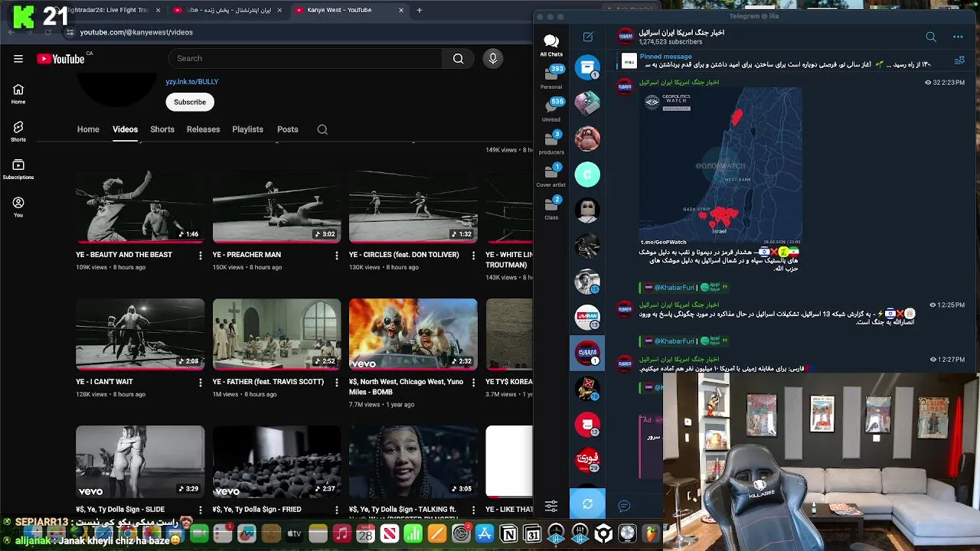980x551 pixels.
Task: Activate voice search microphone on YouTube
Action: (x=493, y=59)
